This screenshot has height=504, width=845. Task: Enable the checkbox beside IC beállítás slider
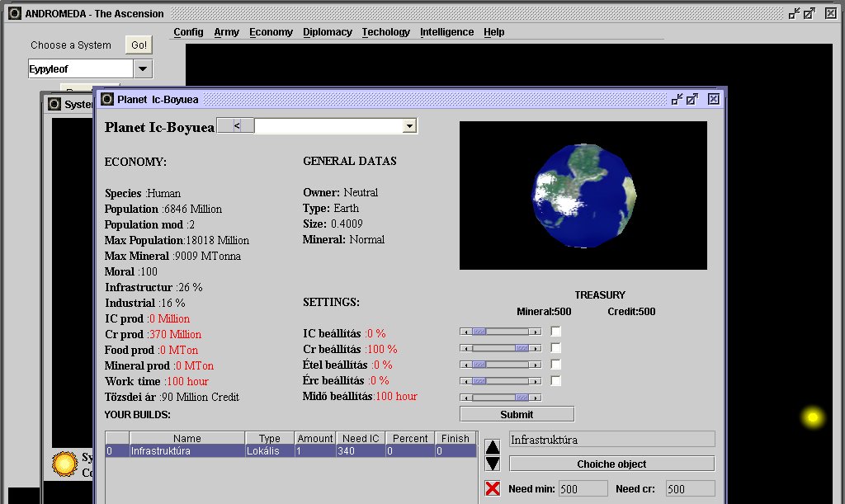click(x=556, y=332)
